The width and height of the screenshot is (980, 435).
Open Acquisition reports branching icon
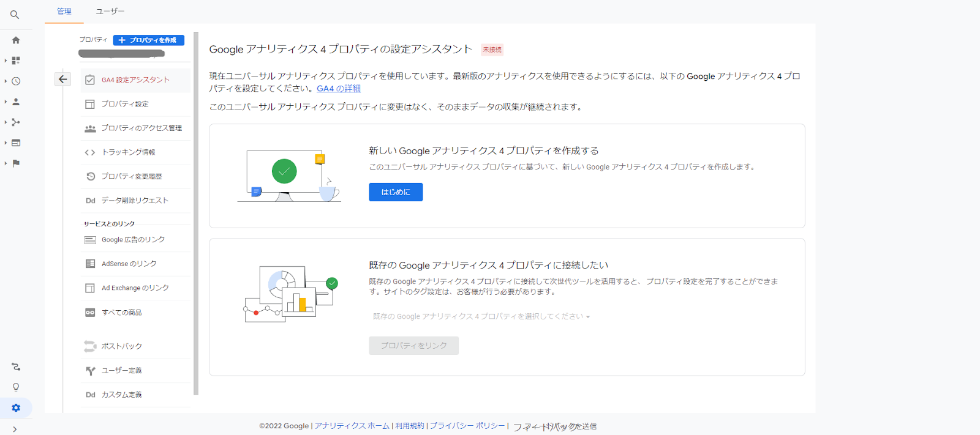click(16, 122)
